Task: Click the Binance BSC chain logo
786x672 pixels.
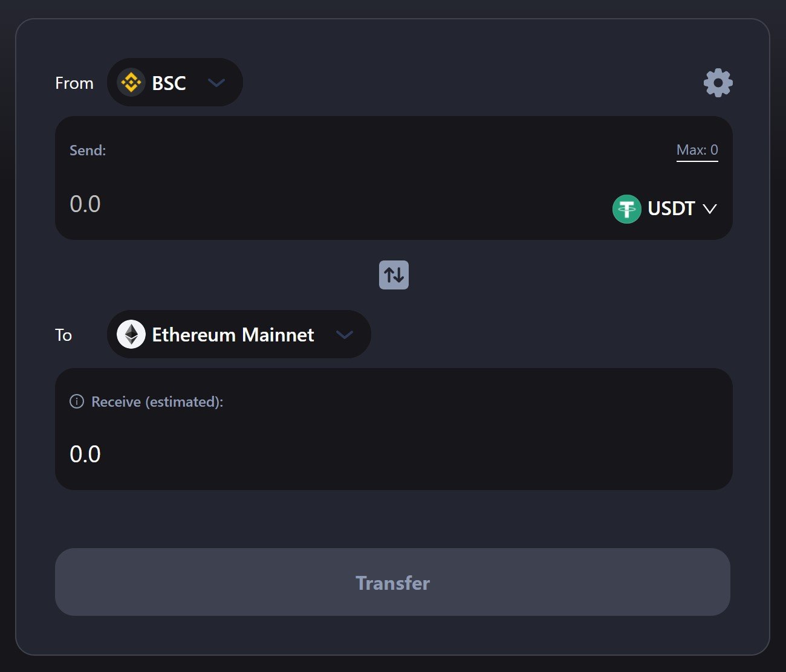Action: pyautogui.click(x=131, y=82)
